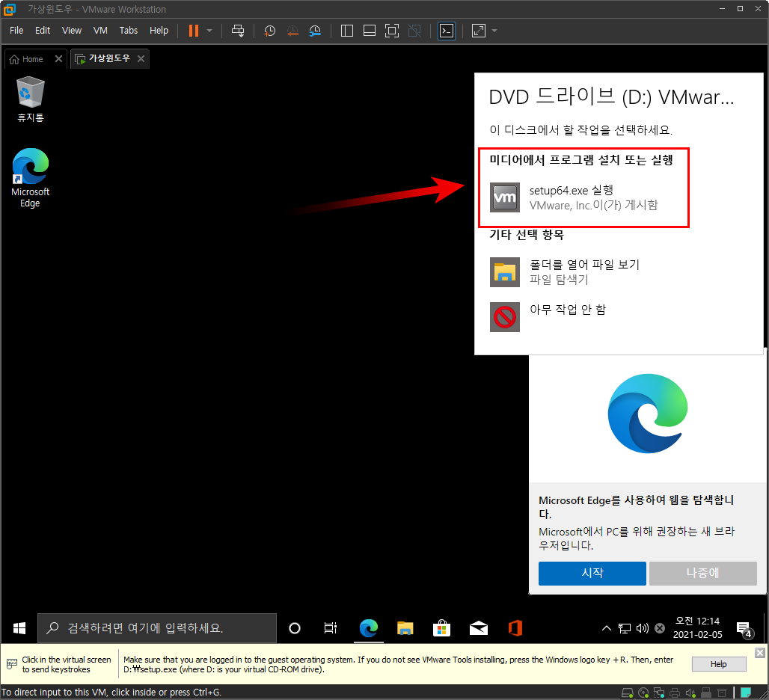Click the USB device status icon

pos(706,693)
